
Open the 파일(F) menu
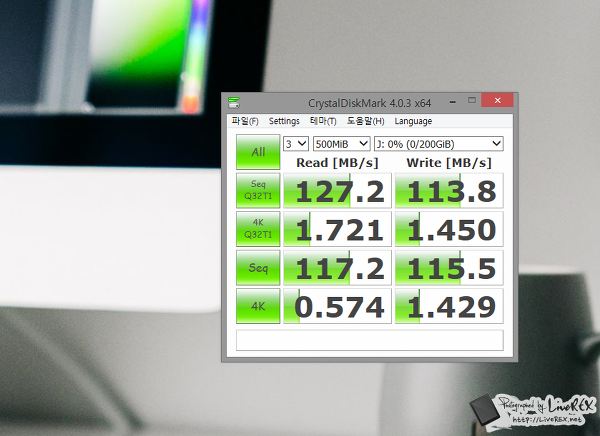coord(245,121)
